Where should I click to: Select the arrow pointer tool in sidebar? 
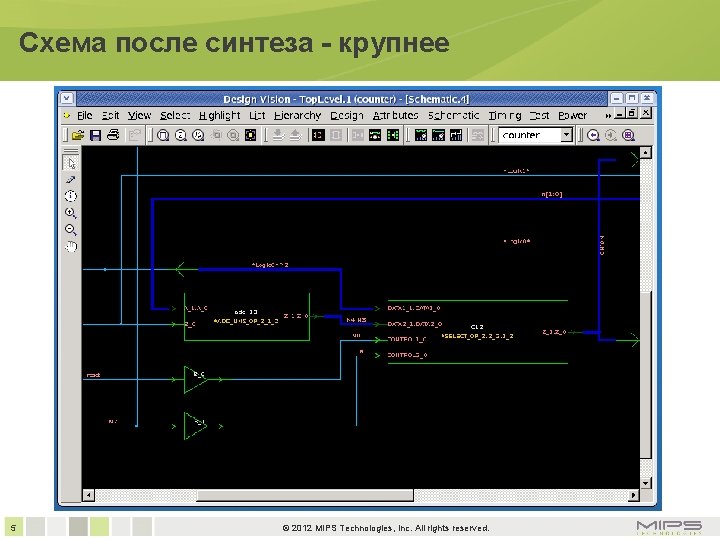click(x=71, y=163)
